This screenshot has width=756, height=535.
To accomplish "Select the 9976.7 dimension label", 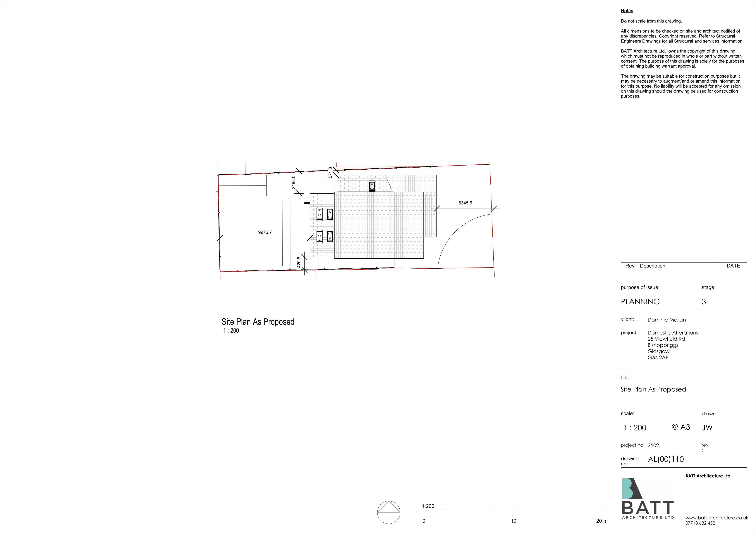I will [x=265, y=232].
